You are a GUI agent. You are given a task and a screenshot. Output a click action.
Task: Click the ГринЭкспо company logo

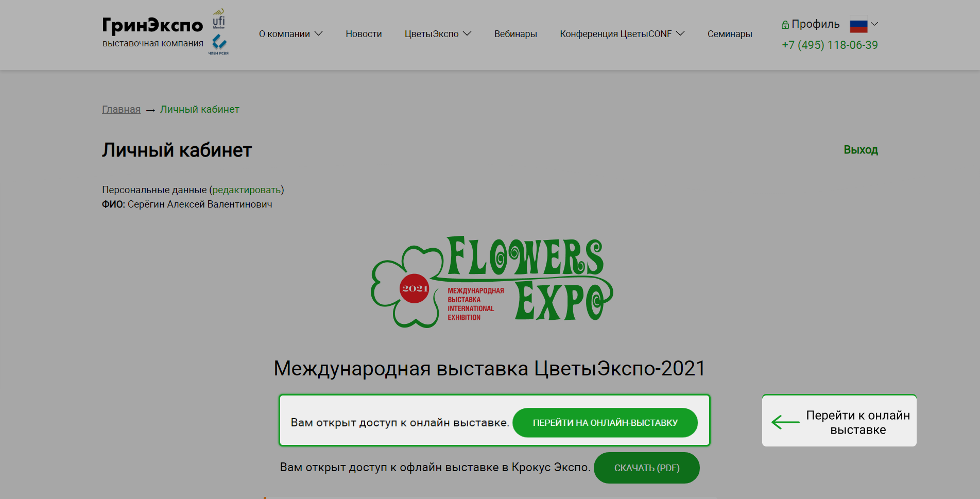coord(152,32)
